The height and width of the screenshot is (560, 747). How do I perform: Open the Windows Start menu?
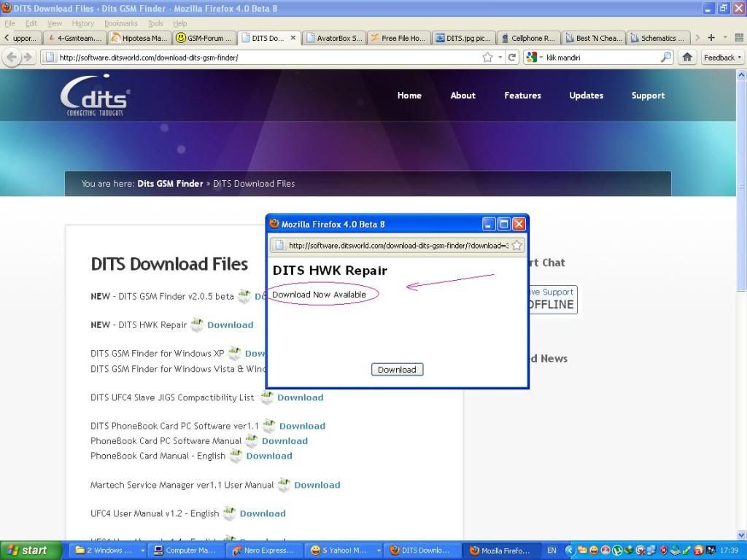29,551
